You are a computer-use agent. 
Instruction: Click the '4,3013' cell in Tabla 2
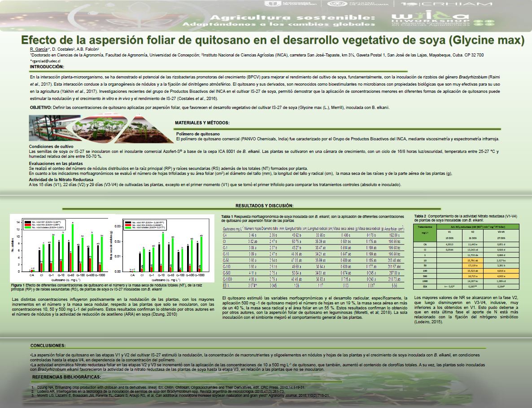(449, 244)
